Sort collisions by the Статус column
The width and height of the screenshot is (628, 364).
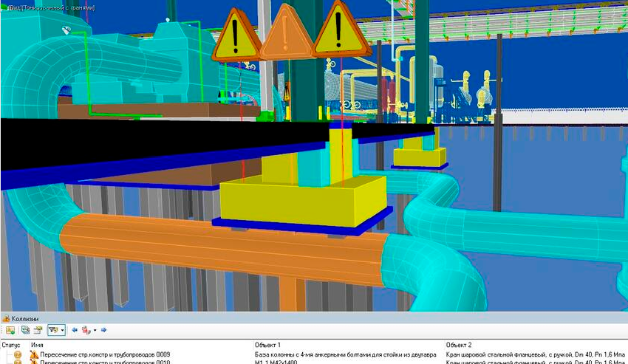tap(10, 345)
